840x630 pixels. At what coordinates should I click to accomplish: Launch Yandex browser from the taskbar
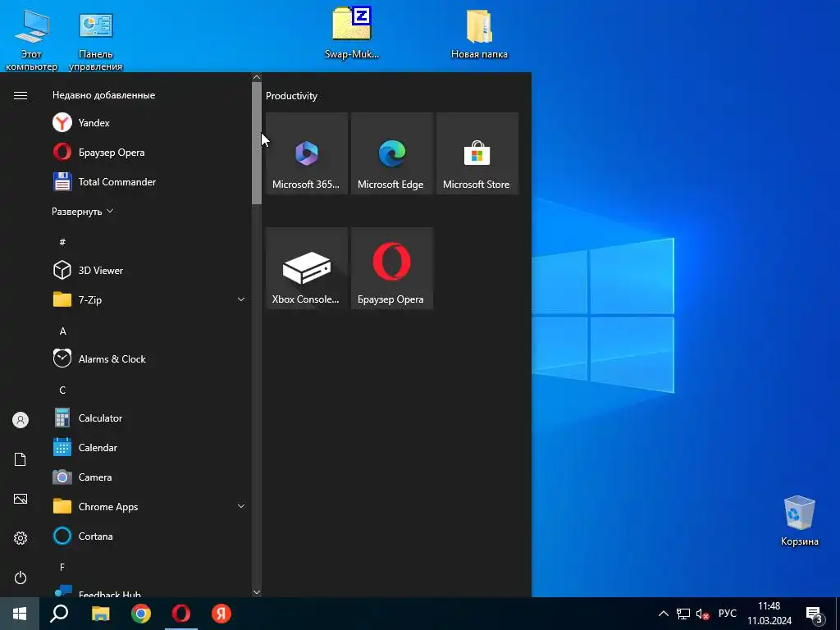click(221, 614)
